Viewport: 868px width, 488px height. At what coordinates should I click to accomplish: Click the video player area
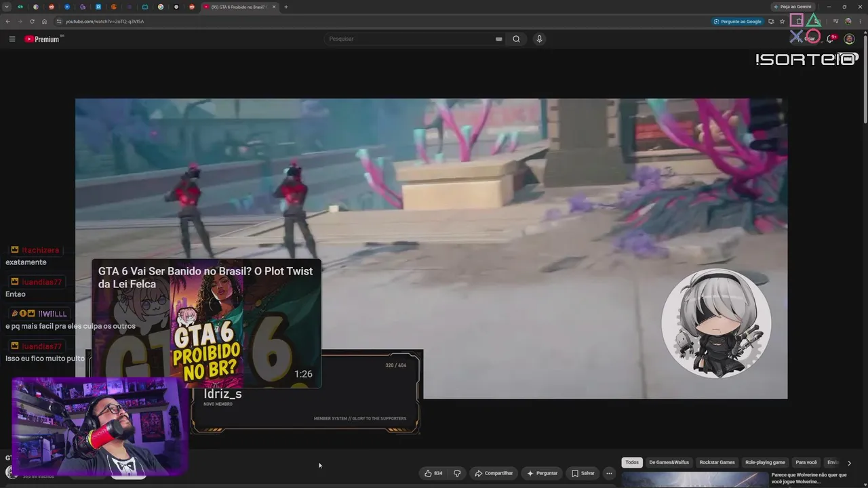pos(431,248)
